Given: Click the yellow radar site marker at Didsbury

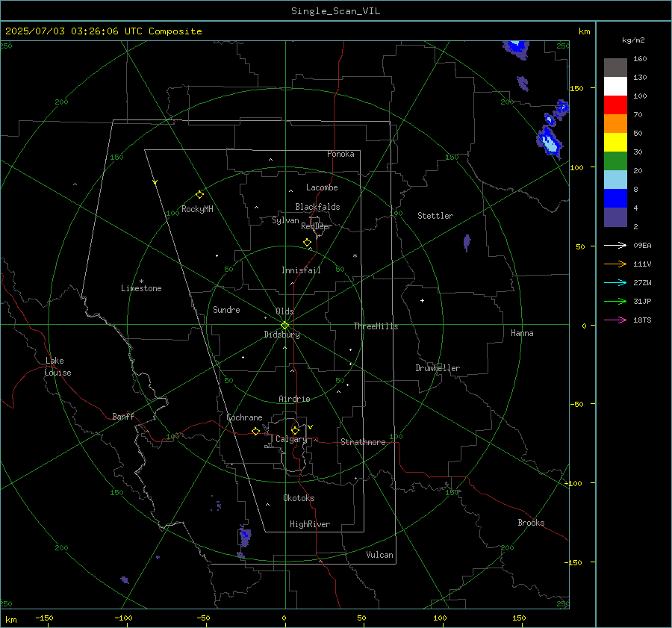Looking at the screenshot, I should pos(285,326).
